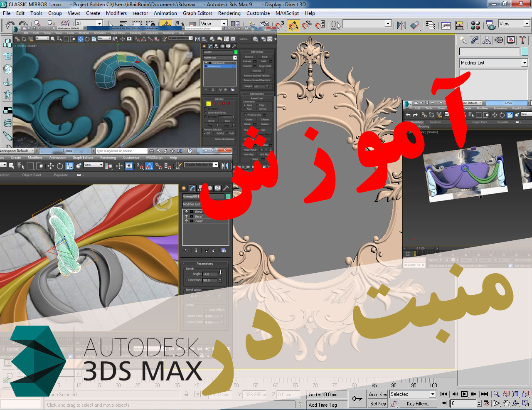Open the render type View dropdown at far right

(x=514, y=24)
